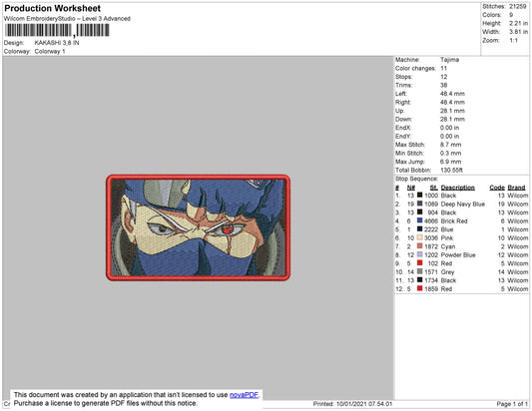Click the Grey swatch in stop 10
Screen dimensions: 532x411
pyautogui.click(x=419, y=271)
